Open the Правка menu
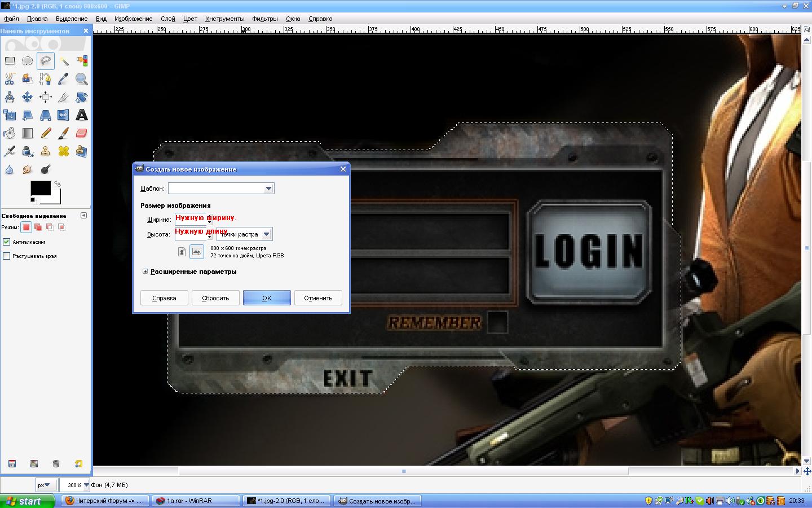 pyautogui.click(x=37, y=19)
